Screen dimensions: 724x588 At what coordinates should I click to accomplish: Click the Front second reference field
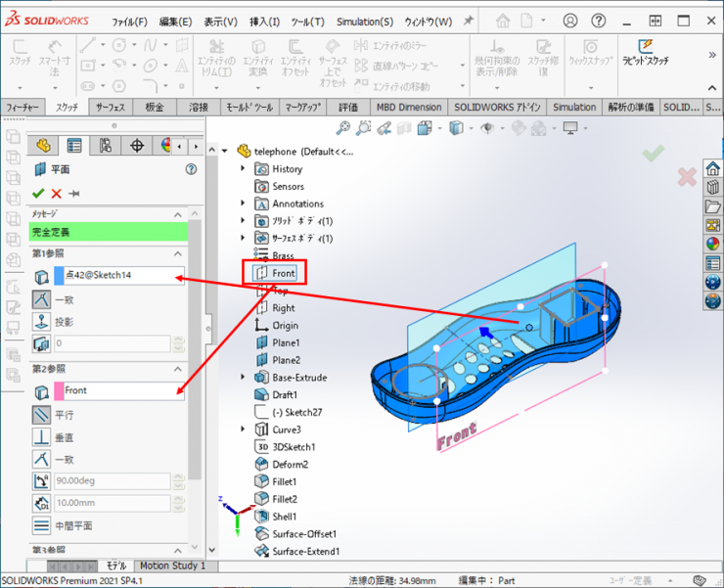[118, 390]
